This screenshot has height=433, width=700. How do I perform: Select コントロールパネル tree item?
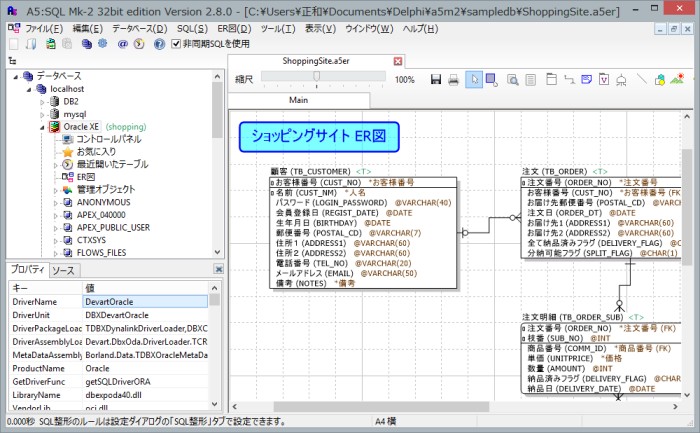point(108,139)
